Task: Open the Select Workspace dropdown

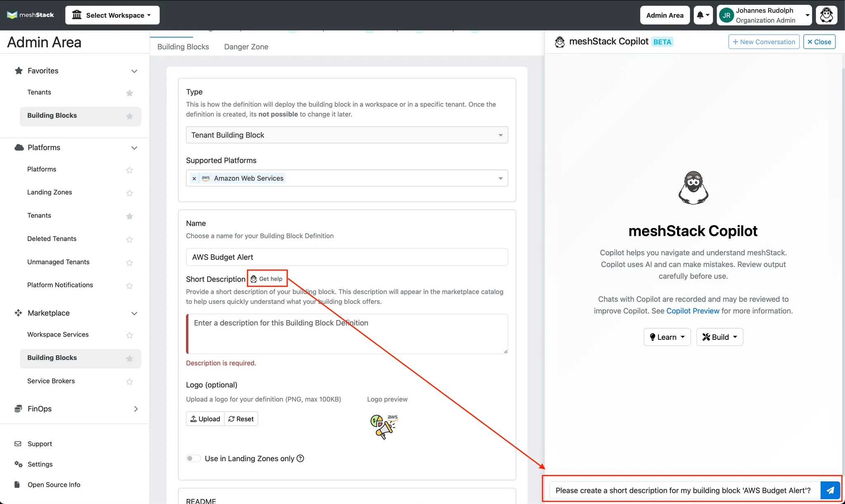Action: click(112, 15)
